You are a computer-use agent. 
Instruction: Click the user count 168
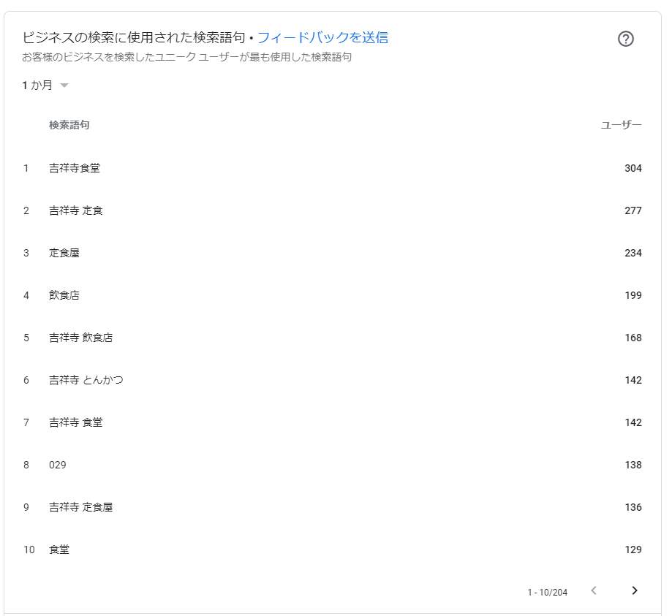pyautogui.click(x=633, y=338)
